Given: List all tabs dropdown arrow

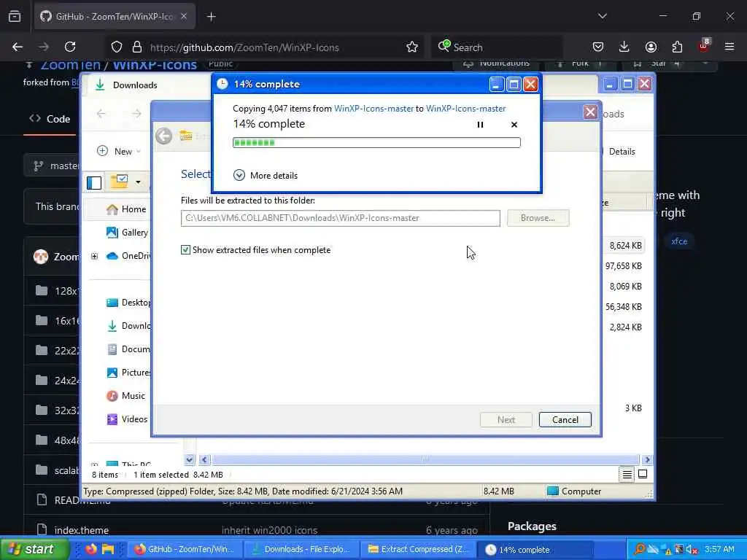Looking at the screenshot, I should (602, 16).
